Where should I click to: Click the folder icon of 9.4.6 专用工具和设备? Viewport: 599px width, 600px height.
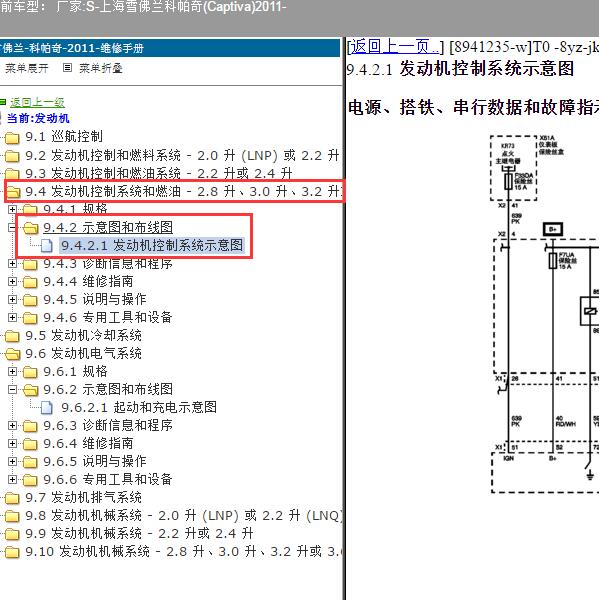(x=30, y=318)
